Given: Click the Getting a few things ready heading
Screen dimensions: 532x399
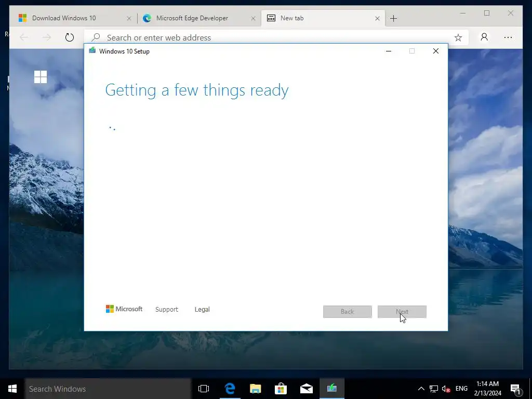Looking at the screenshot, I should point(197,90).
